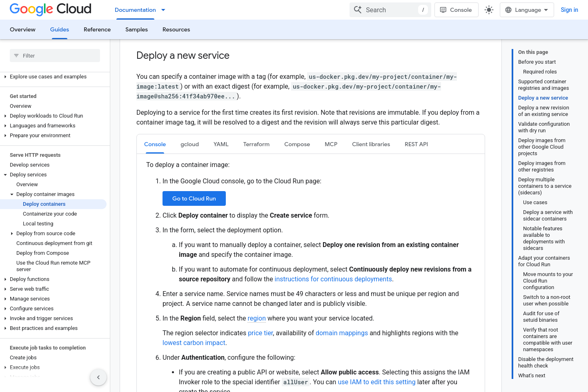This screenshot has width=588, height=392.
Task: Select the MCP tab
Action: [x=331, y=144]
